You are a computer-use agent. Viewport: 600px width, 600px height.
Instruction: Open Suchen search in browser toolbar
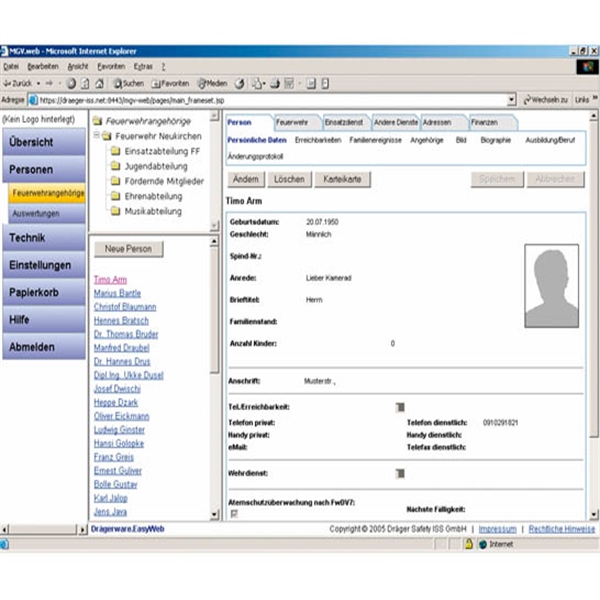click(x=130, y=83)
